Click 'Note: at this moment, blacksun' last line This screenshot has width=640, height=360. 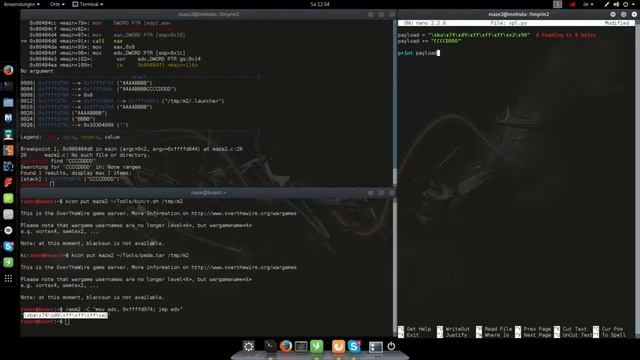pyautogui.click(x=93, y=298)
